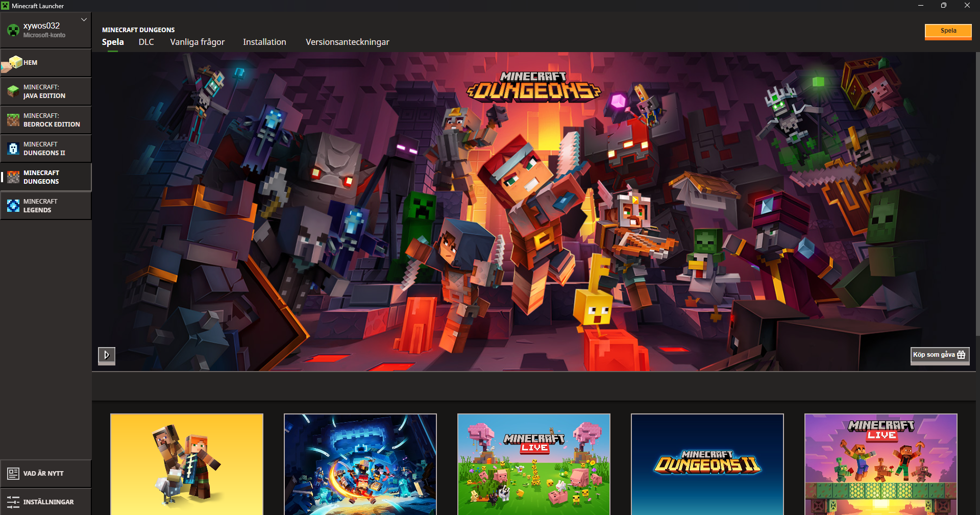980x515 pixels.
Task: Open Inställningar settings sliders icon
Action: pyautogui.click(x=13, y=502)
